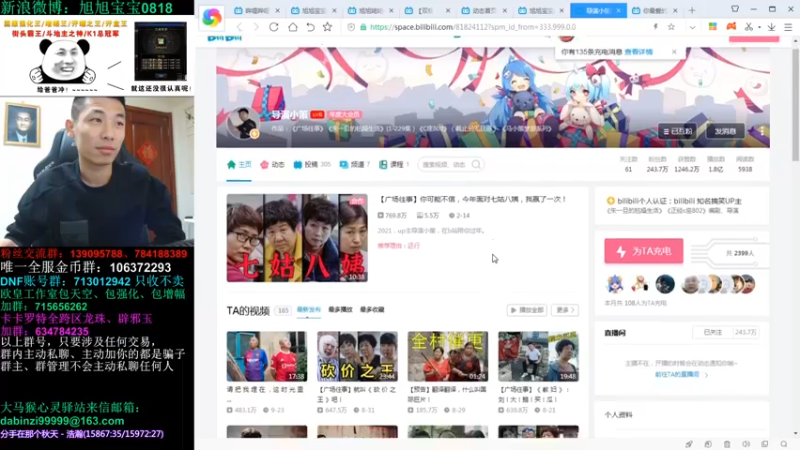
Task: Click the 播放全部 play all button
Action: (x=527, y=310)
